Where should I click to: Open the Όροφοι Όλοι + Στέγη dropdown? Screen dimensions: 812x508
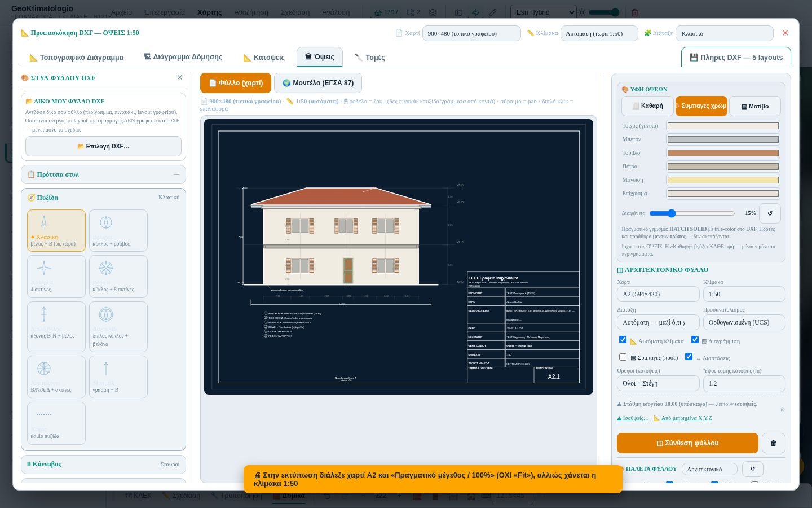point(659,383)
